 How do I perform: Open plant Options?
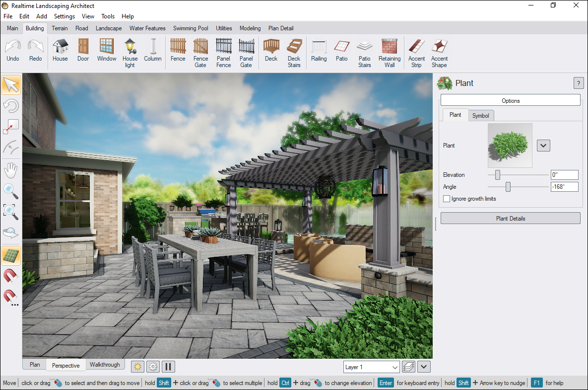[510, 100]
